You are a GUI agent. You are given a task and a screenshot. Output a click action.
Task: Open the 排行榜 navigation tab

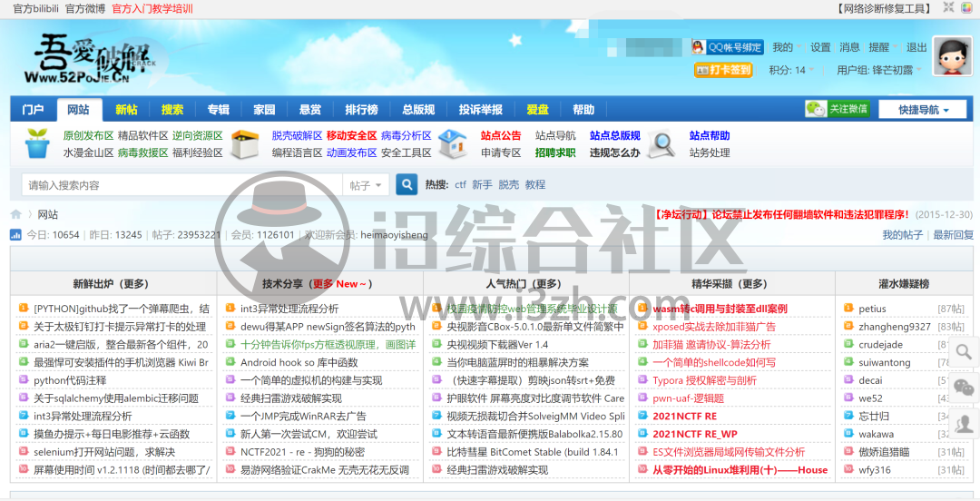coord(361,110)
